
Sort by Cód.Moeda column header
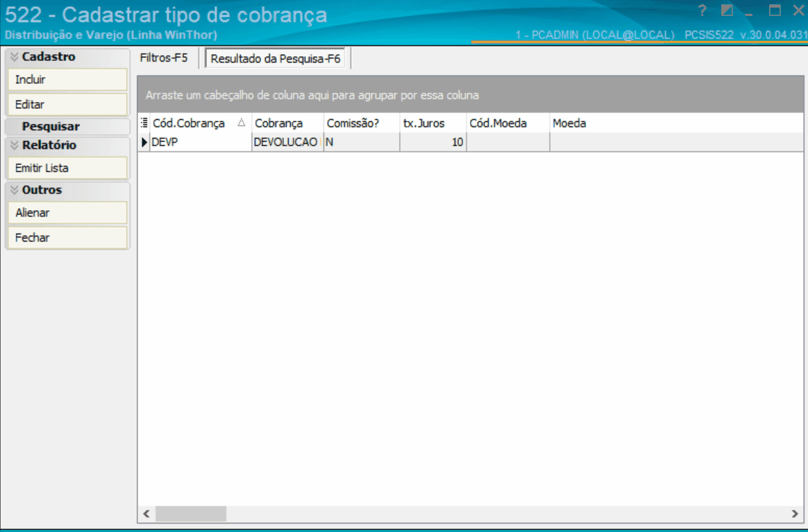pyautogui.click(x=508, y=123)
